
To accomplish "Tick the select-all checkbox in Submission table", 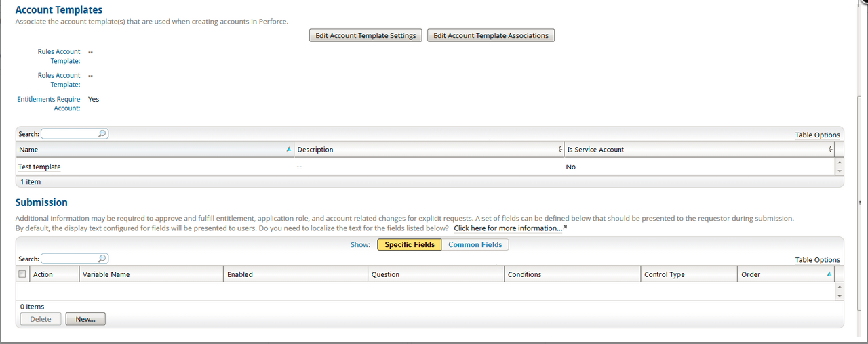I will coord(22,274).
